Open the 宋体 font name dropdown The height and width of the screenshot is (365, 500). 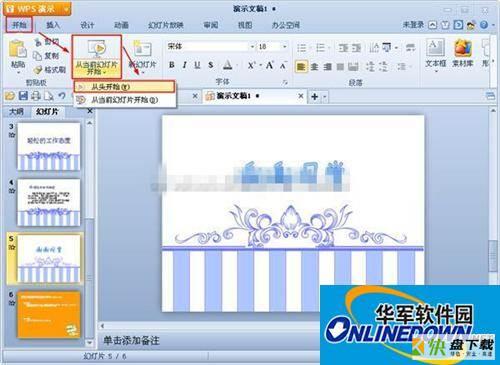(x=252, y=47)
